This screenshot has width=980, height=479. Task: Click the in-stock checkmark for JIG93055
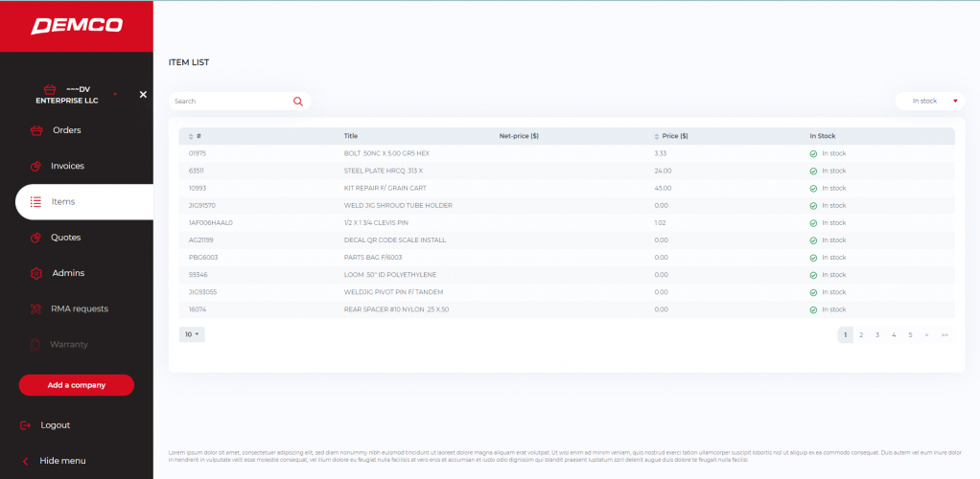[x=813, y=292]
